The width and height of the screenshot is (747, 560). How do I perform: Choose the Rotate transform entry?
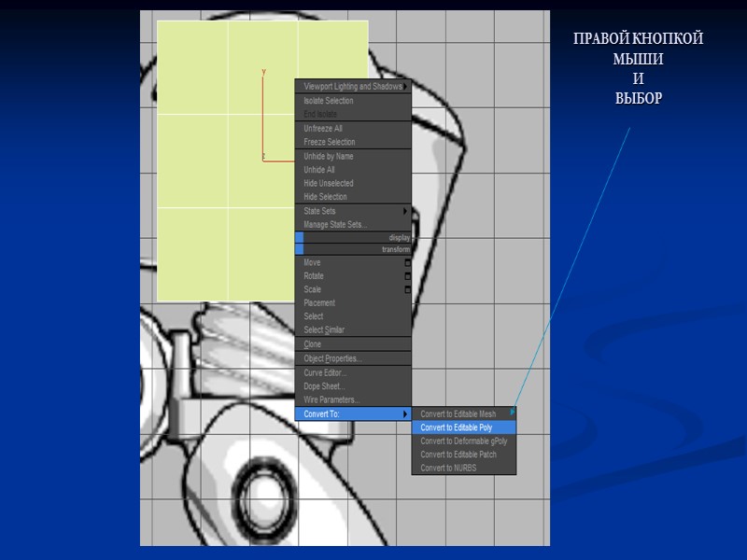click(353, 275)
